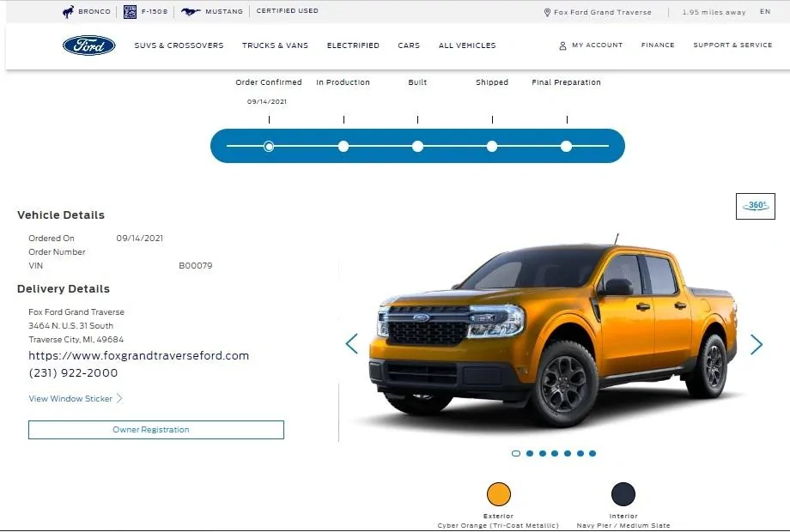Click the address line '3464 N. U.S. 31 South'

(x=71, y=326)
